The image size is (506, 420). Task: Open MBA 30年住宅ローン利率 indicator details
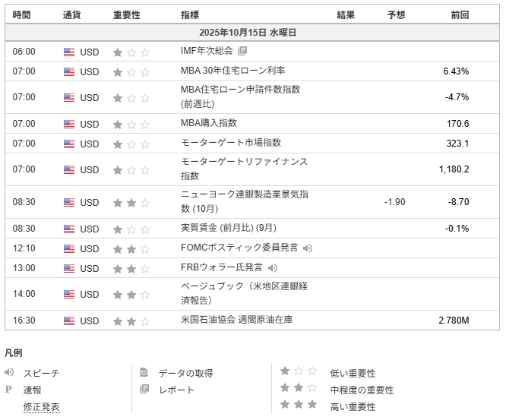232,71
